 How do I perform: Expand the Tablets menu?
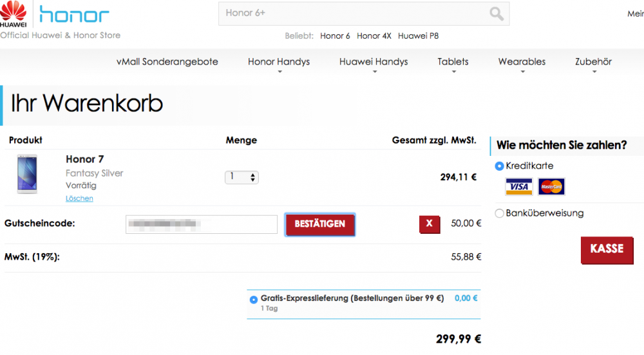[453, 62]
